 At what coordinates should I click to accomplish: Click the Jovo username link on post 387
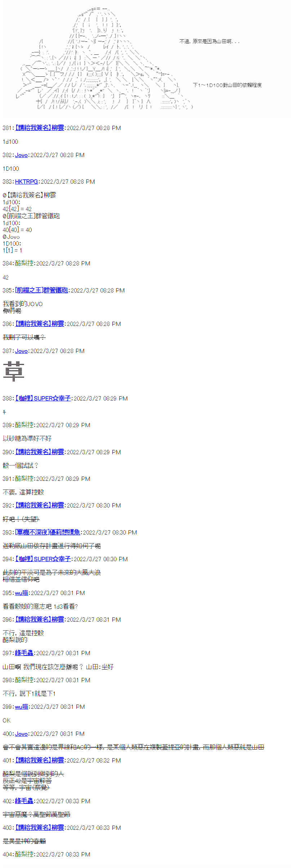(21, 351)
